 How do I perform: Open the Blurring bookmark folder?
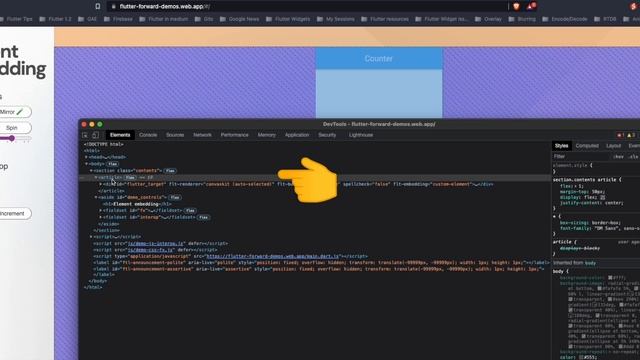(x=522, y=19)
